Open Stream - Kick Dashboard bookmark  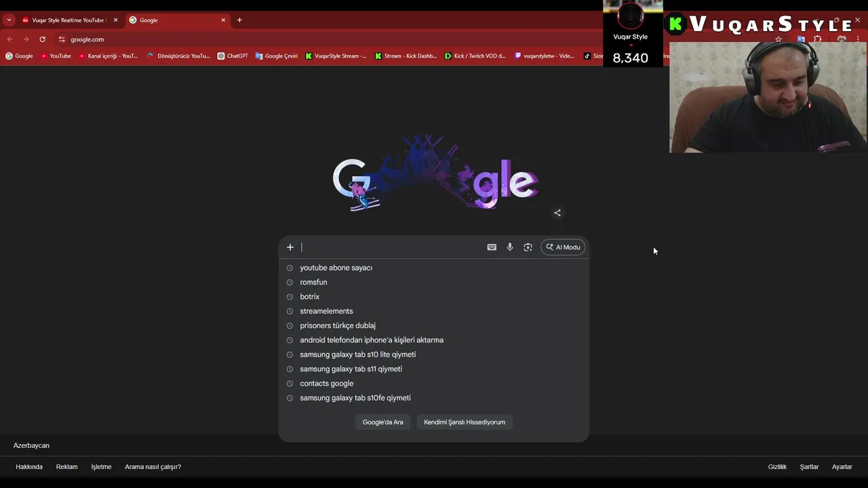pyautogui.click(x=406, y=56)
